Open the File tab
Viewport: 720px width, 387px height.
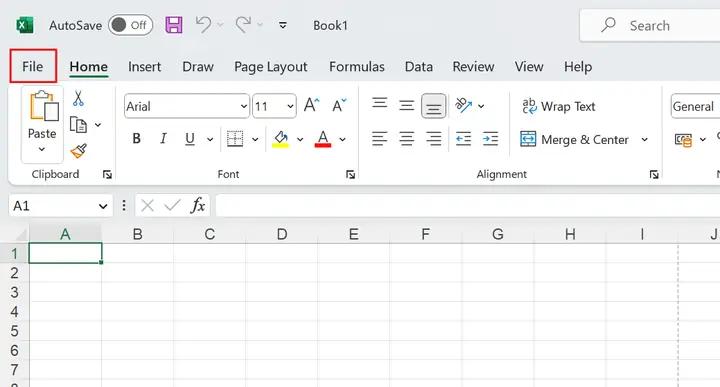click(33, 67)
